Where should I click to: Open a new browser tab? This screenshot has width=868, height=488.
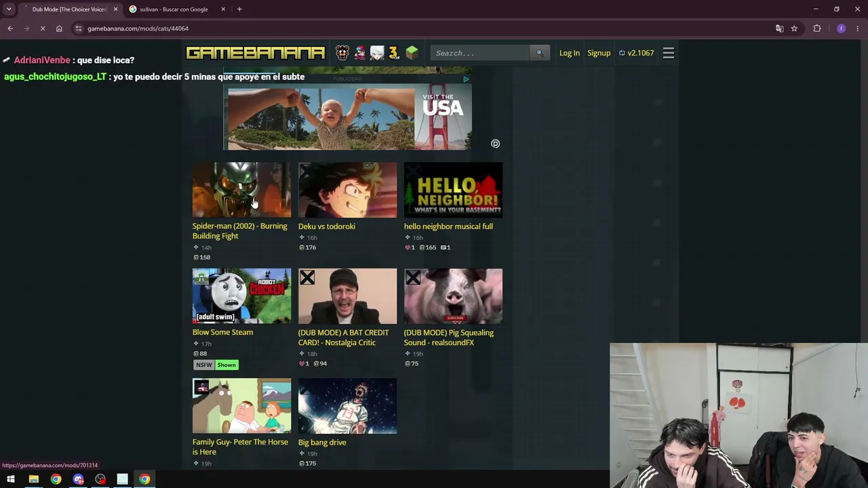239,9
